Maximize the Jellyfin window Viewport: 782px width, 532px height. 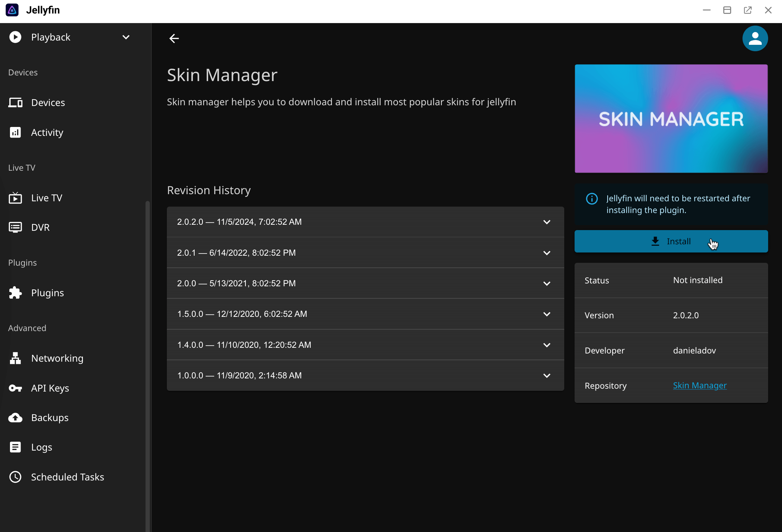point(727,10)
